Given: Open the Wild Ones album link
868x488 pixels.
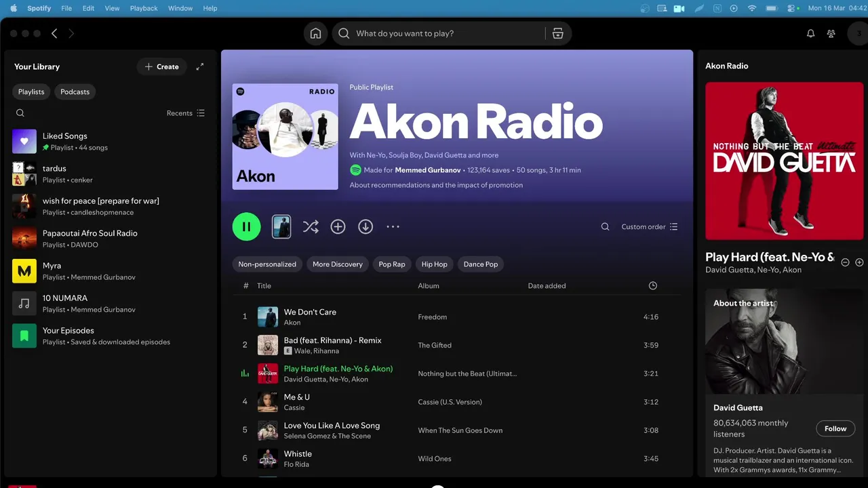Looking at the screenshot, I should coord(435,459).
